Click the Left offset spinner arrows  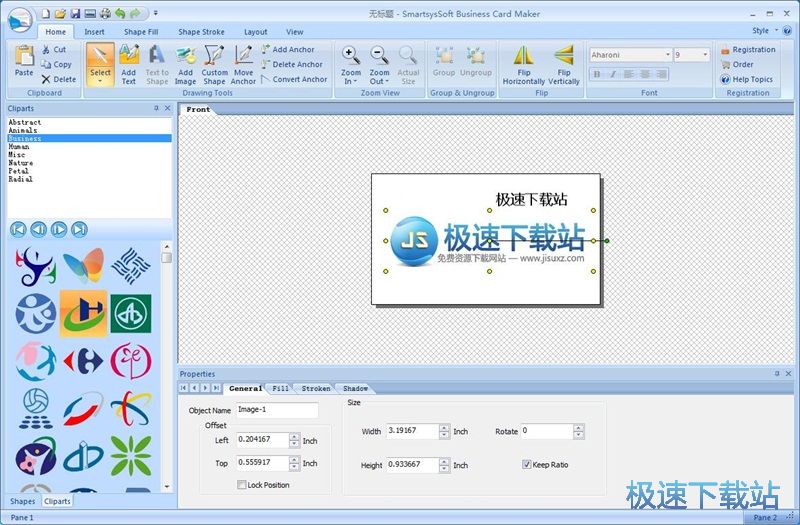(294, 440)
